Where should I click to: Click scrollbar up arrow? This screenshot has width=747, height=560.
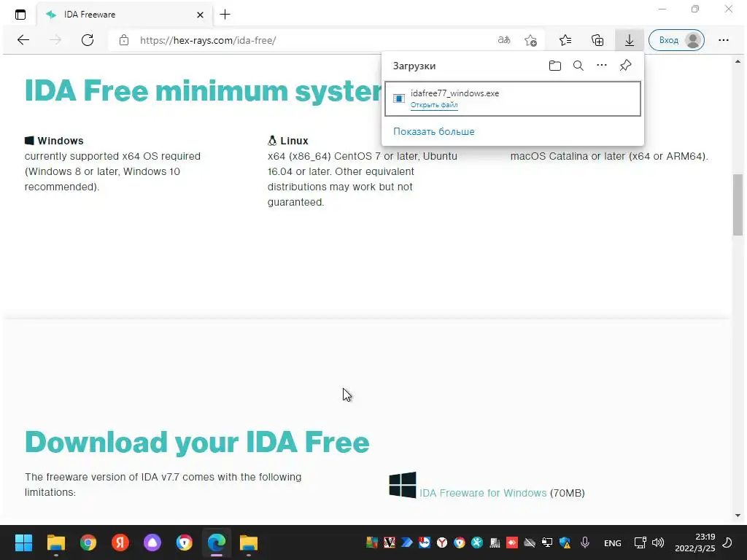click(738, 62)
